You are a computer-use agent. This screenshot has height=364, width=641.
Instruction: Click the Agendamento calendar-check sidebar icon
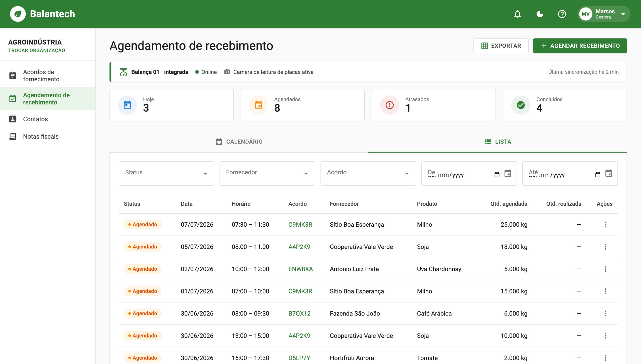13,99
